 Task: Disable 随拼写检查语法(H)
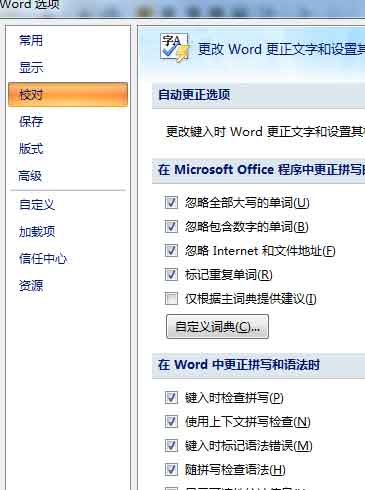tap(171, 470)
